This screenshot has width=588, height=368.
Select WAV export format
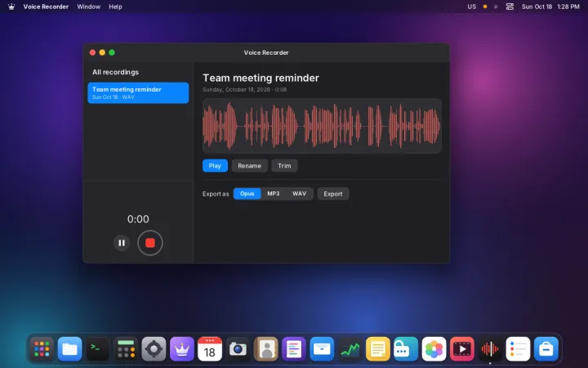click(x=299, y=194)
